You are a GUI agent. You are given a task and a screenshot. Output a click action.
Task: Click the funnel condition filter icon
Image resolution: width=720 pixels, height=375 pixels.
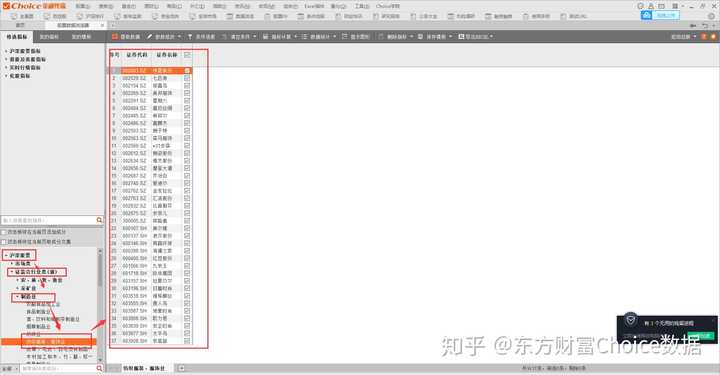pos(190,36)
